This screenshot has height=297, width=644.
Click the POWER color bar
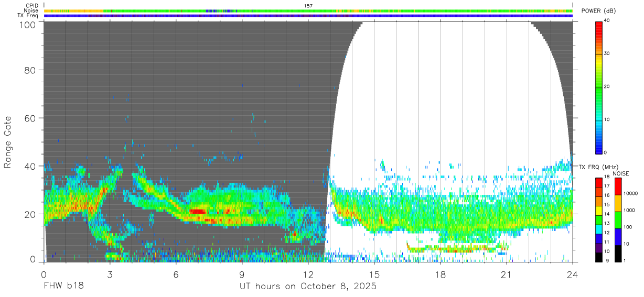coord(598,87)
